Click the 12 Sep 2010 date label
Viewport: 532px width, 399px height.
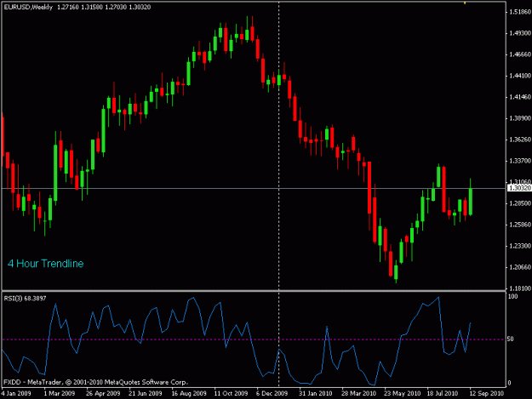[487, 394]
